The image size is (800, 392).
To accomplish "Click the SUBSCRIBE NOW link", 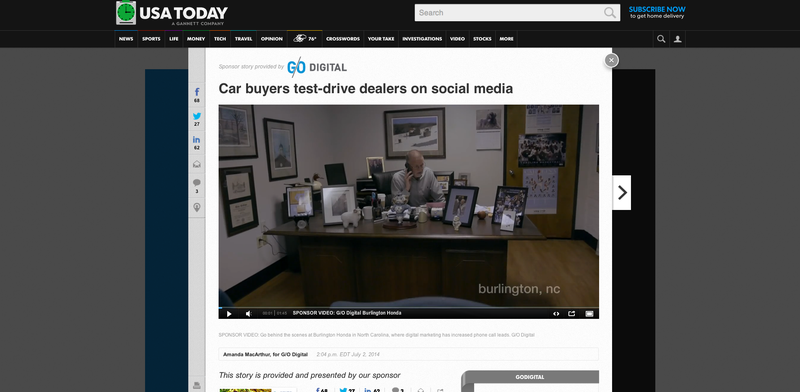I will [x=657, y=9].
